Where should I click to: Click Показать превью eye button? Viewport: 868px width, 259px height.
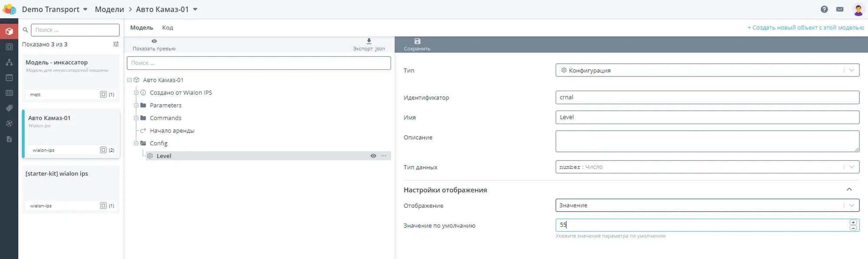click(154, 41)
